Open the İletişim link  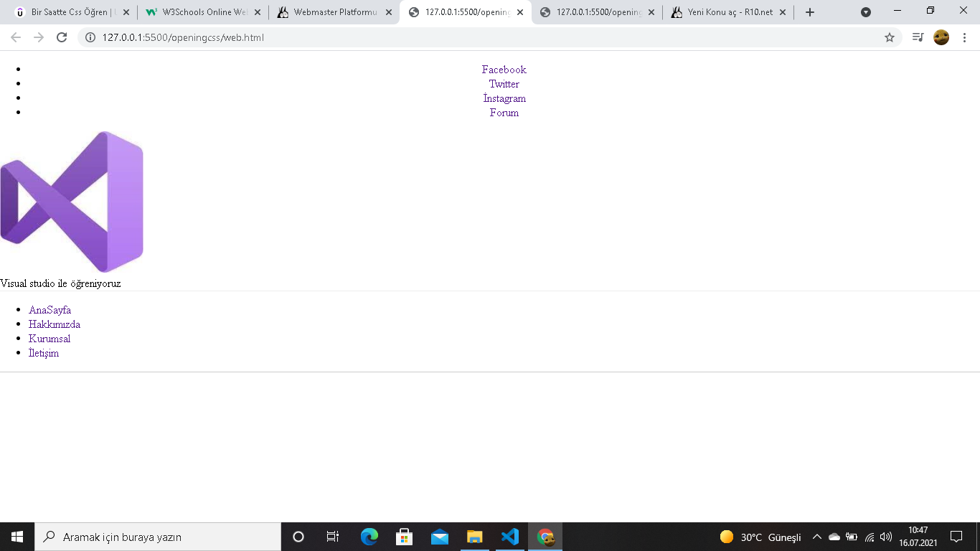[x=44, y=353]
